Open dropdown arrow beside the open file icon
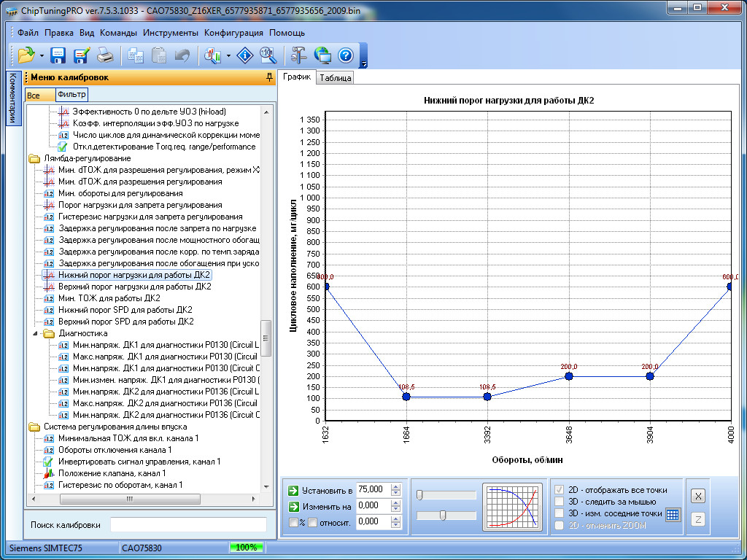The image size is (747, 560). click(x=42, y=56)
